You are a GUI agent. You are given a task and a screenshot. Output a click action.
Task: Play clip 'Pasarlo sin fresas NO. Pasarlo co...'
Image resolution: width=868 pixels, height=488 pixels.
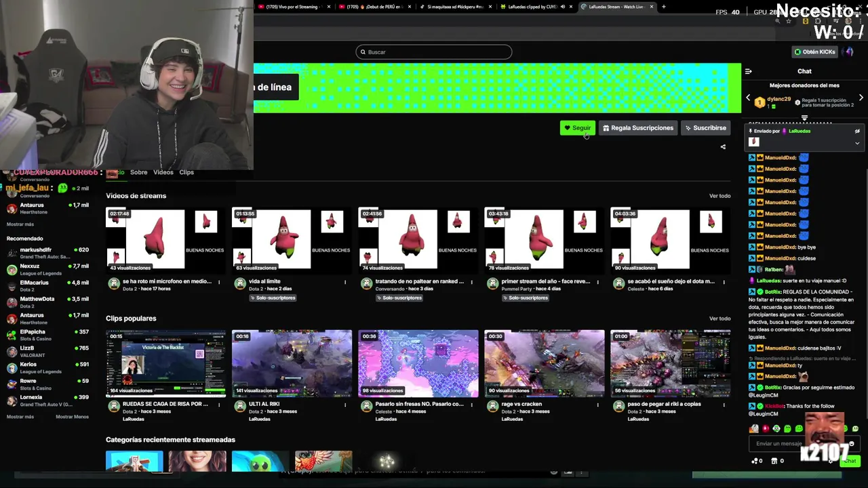[x=418, y=363]
